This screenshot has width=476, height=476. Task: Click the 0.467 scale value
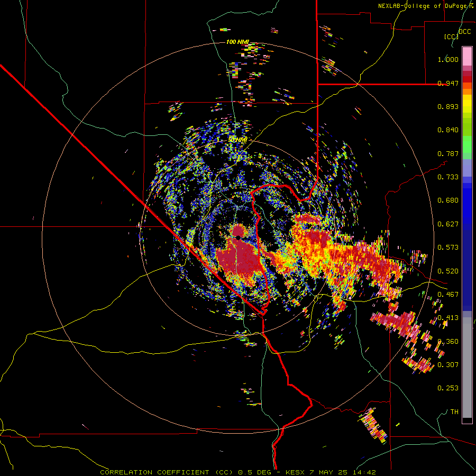pyautogui.click(x=448, y=295)
